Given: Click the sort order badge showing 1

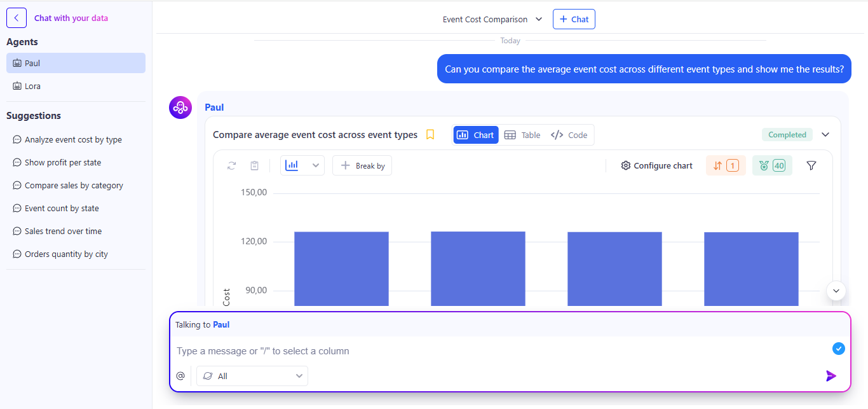Looking at the screenshot, I should (725, 165).
